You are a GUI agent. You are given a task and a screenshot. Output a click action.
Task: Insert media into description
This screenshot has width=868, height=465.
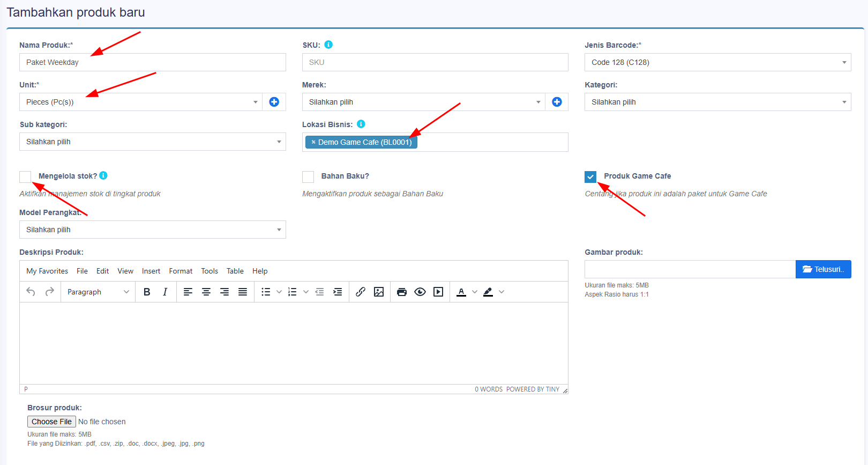[x=438, y=292]
